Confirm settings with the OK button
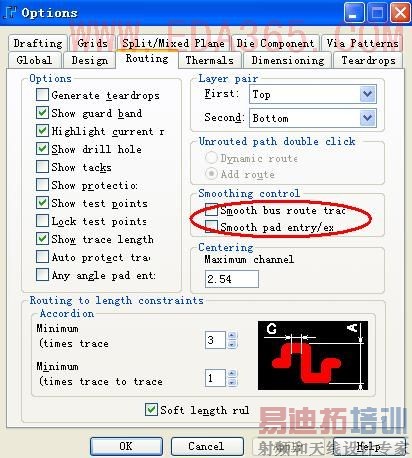 click(x=126, y=446)
